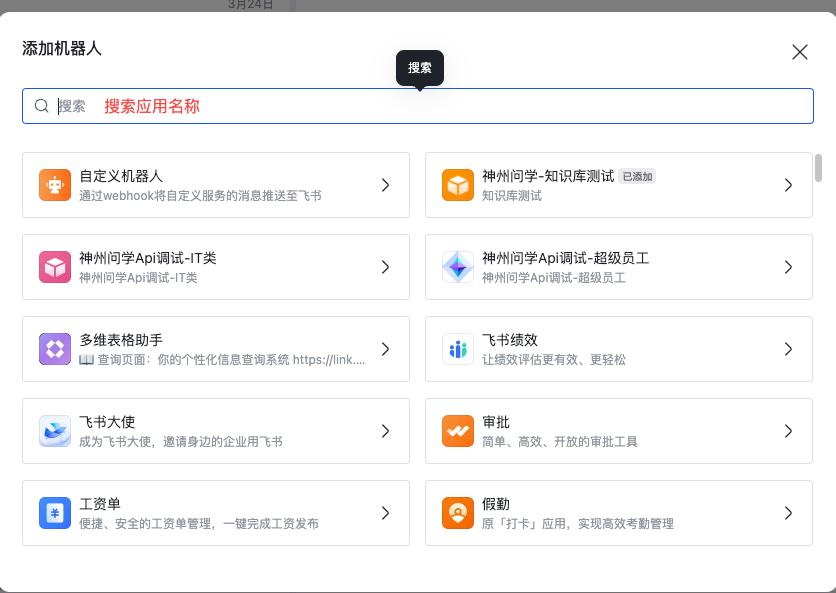Click 原「打卡」应用 description text

pyautogui.click(x=578, y=524)
